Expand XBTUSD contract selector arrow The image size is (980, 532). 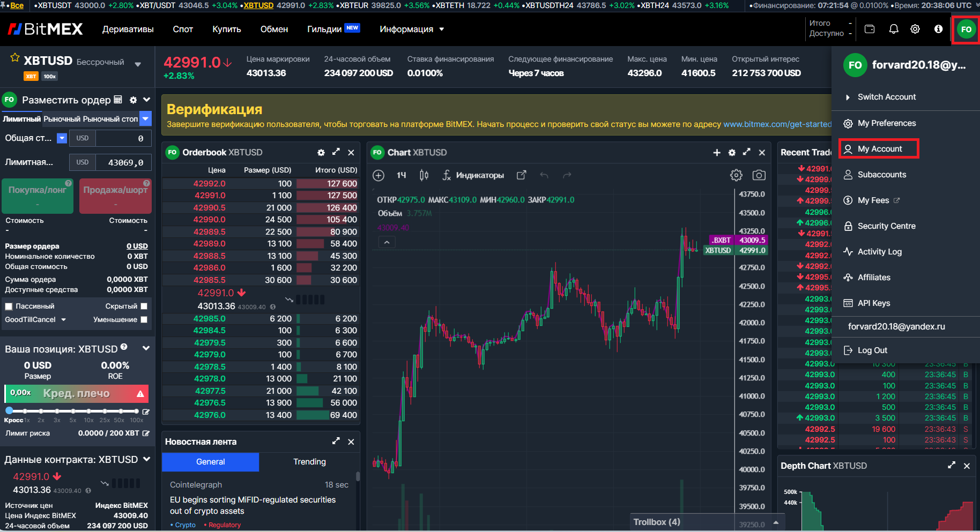pos(138,64)
